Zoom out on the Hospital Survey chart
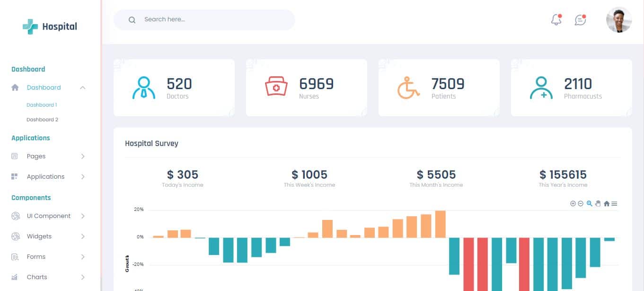 tap(581, 203)
